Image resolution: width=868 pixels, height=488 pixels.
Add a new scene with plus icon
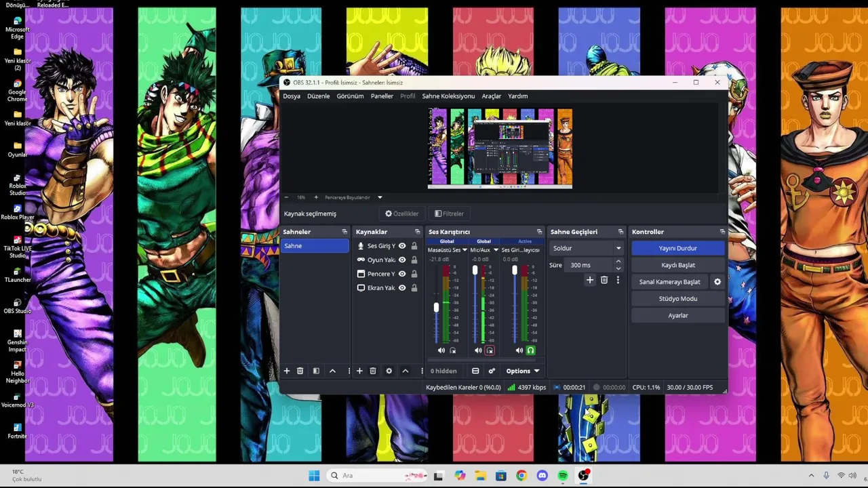pos(287,371)
